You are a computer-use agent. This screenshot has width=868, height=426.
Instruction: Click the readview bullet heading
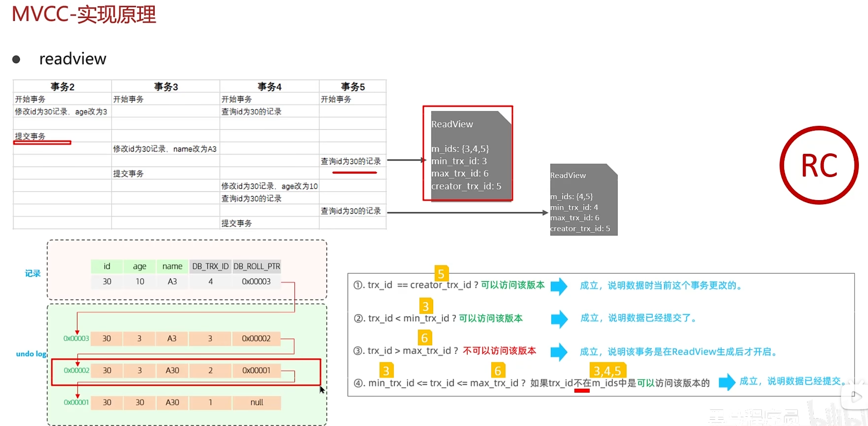(x=72, y=59)
